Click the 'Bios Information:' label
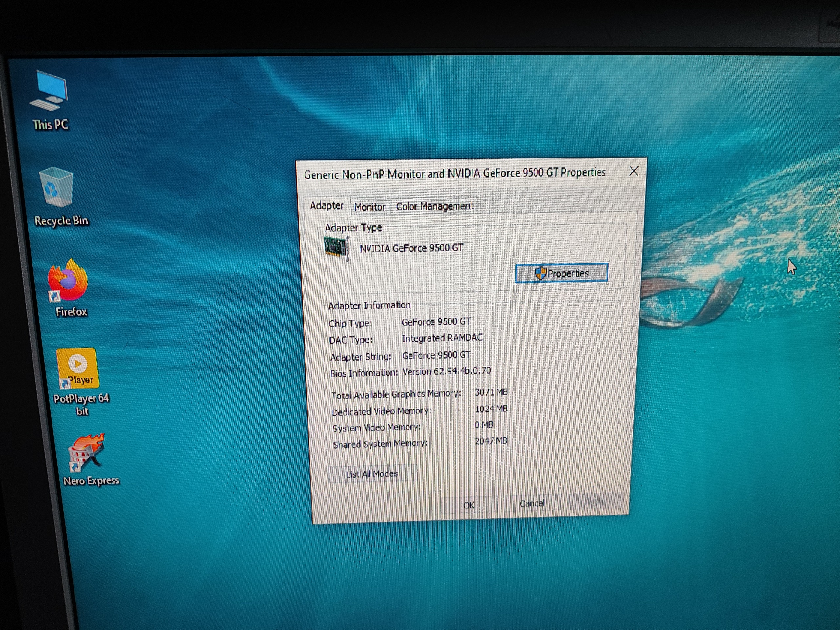 [364, 373]
